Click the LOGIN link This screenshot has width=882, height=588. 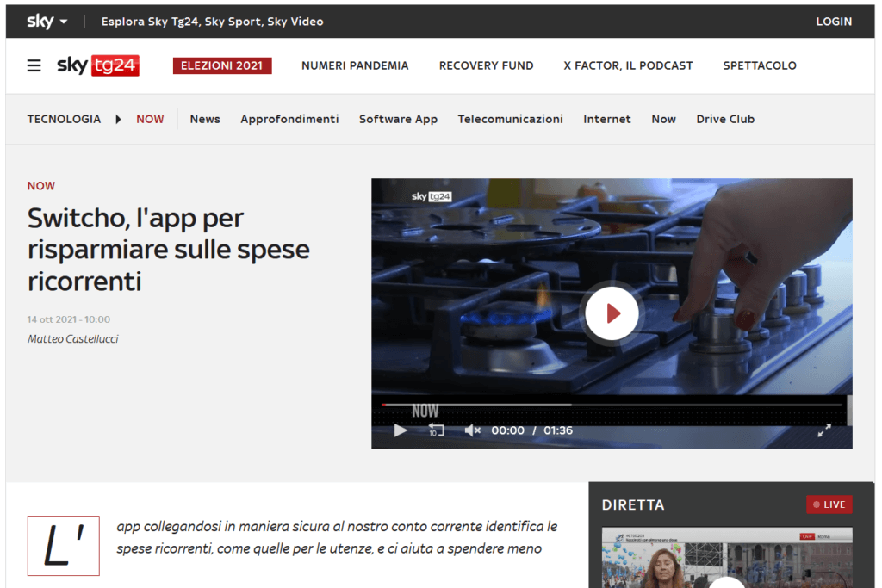834,22
